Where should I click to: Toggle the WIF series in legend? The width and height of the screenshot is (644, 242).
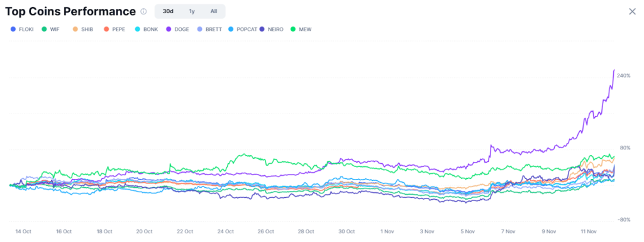pyautogui.click(x=50, y=29)
